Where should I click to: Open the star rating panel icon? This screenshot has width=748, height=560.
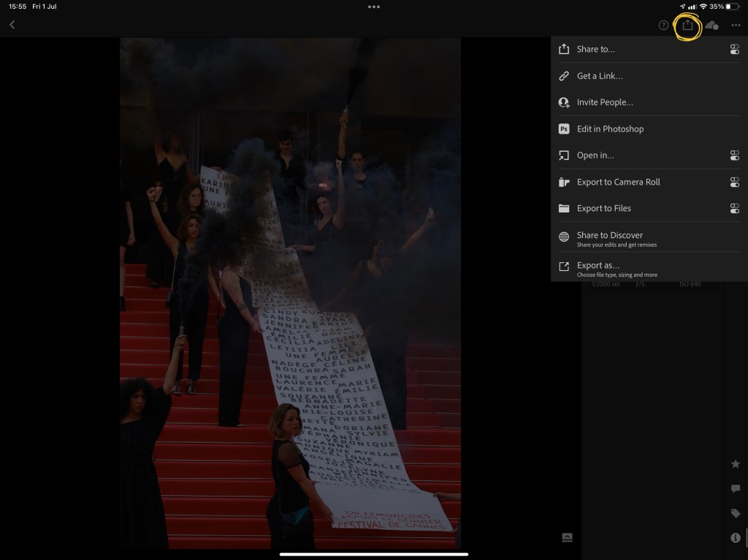coord(736,464)
